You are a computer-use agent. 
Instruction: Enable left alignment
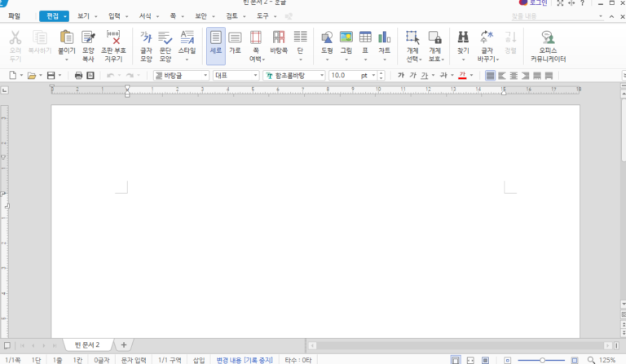point(502,76)
